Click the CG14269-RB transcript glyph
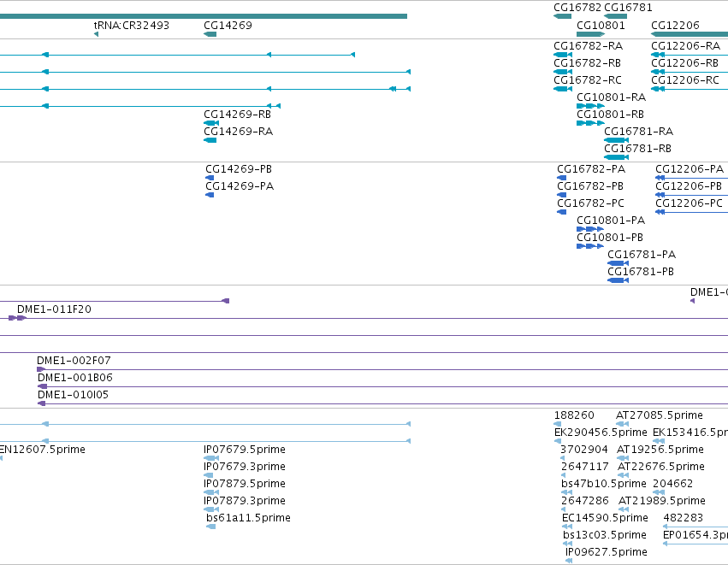728x565 pixels. [211, 123]
